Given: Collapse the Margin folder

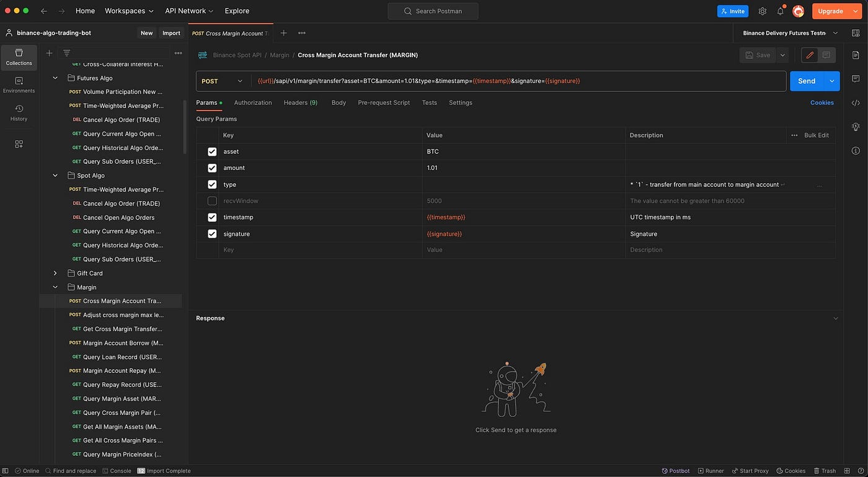Looking at the screenshot, I should pyautogui.click(x=55, y=287).
